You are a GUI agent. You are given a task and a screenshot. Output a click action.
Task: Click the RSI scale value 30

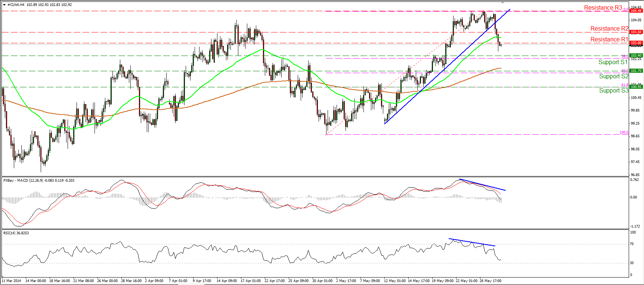coord(632,263)
